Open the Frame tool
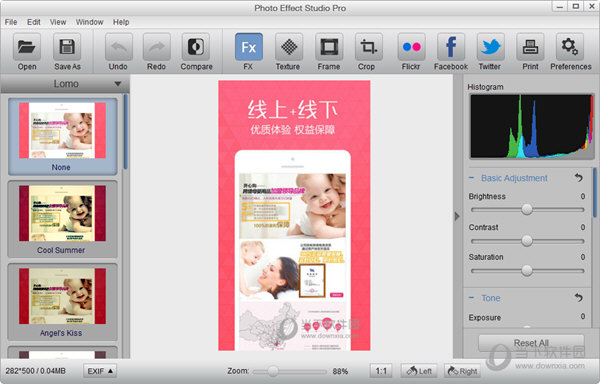 pyautogui.click(x=329, y=47)
